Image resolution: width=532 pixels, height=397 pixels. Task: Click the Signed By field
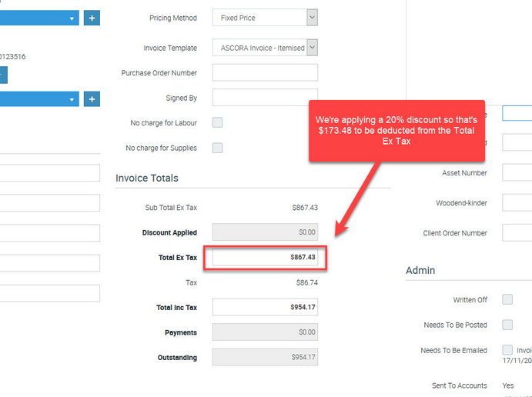tap(265, 98)
